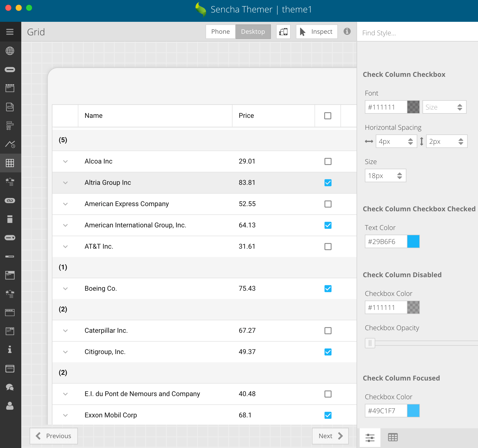Click the trash-like component icon in the sidebar
This screenshot has height=448, width=478.
click(10, 219)
